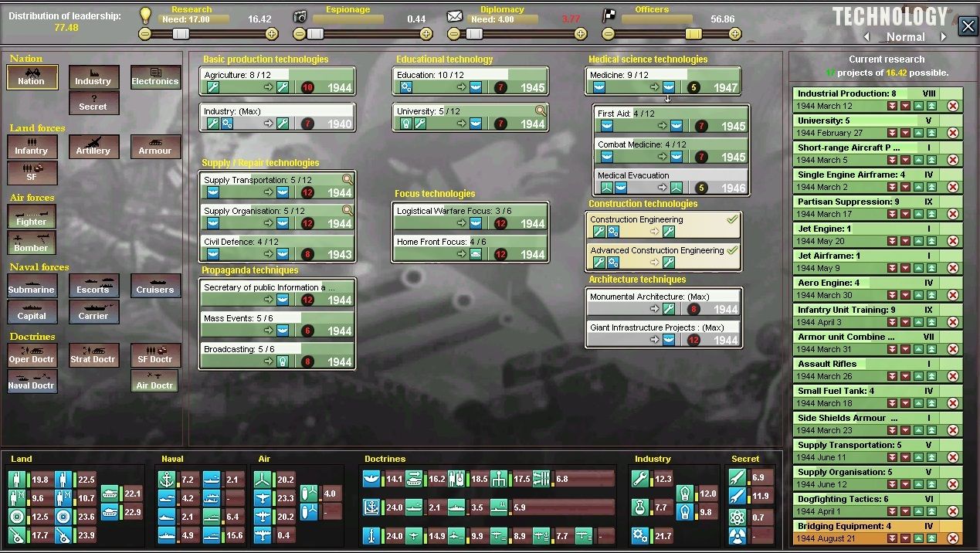The height and width of the screenshot is (553, 980).
Task: Click the Diplomacy envelope icon
Action: [x=455, y=16]
